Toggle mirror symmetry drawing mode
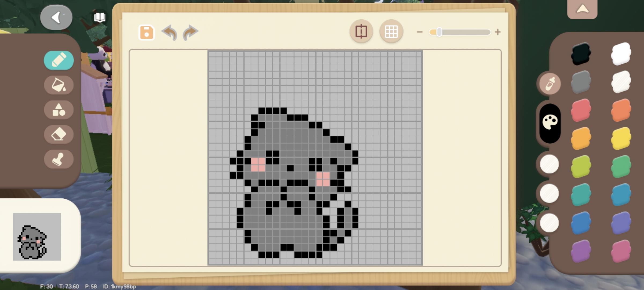 361,31
